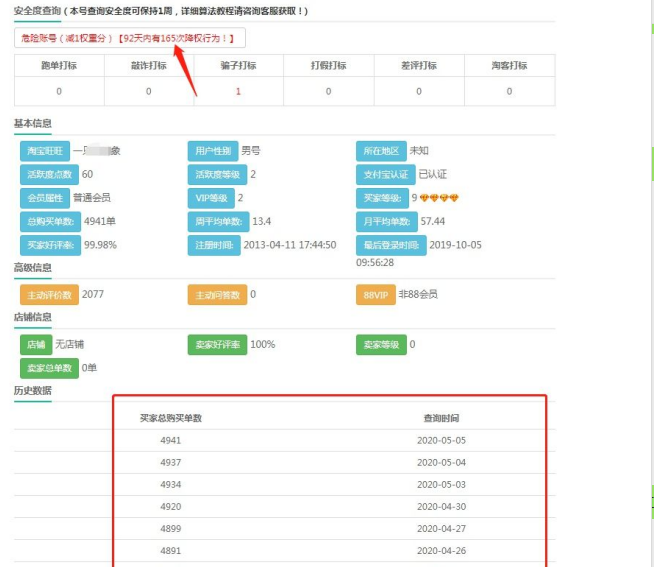
Task: Click the 淘宝旺旺 label badge
Action: [45, 151]
